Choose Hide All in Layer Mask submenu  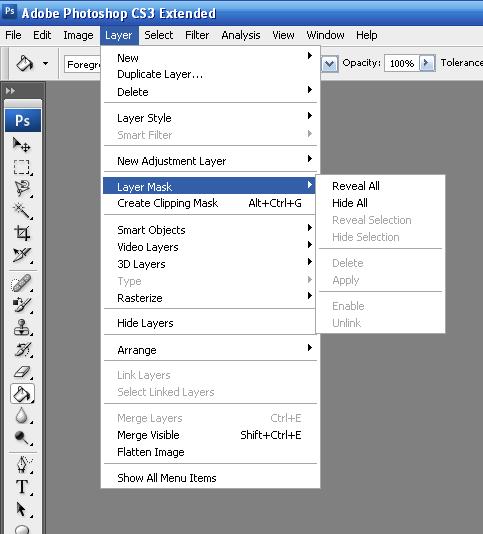click(x=349, y=203)
